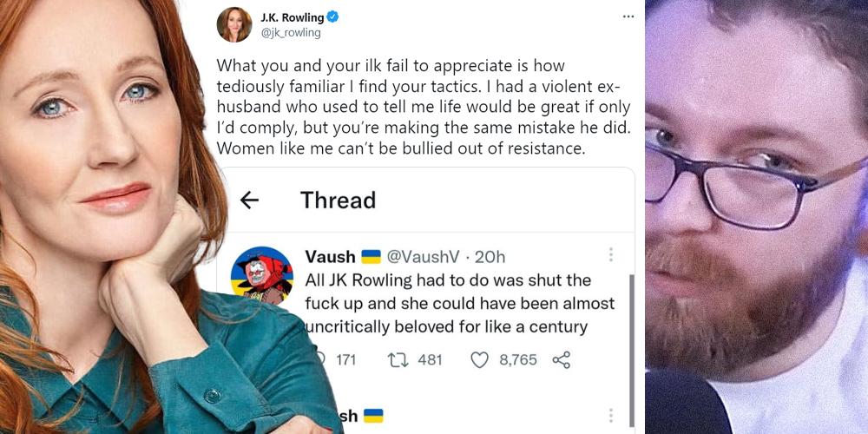Open the @VaushV handle link

(x=422, y=257)
